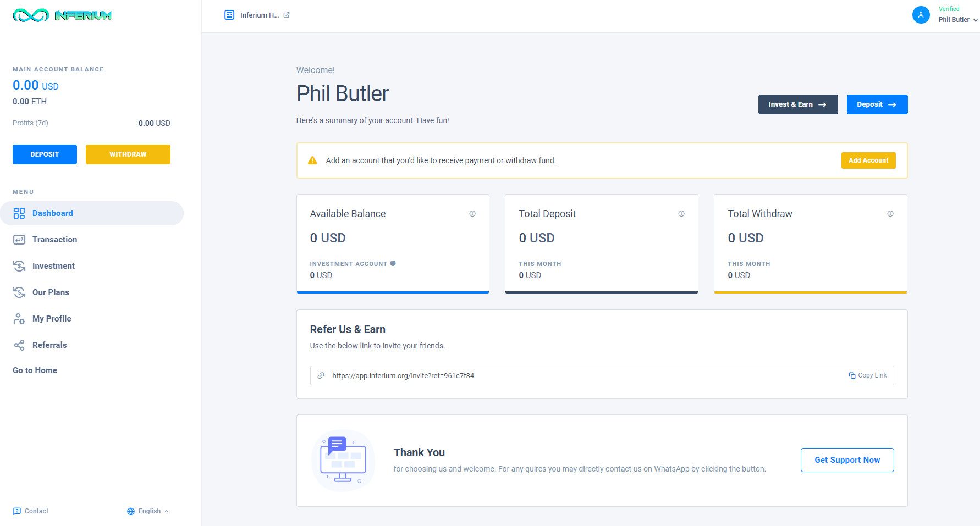Click the Profits (7d) label
Image resolution: width=980 pixels, height=526 pixels.
click(30, 123)
